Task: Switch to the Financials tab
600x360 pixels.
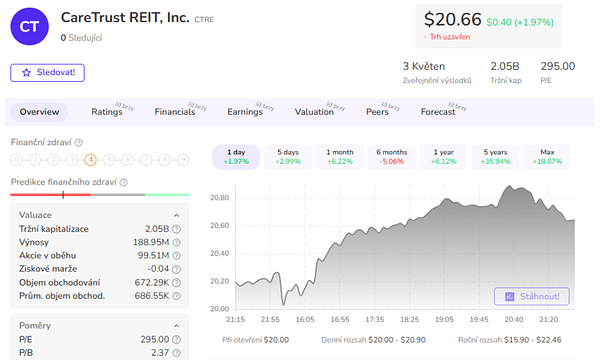Action: click(175, 112)
